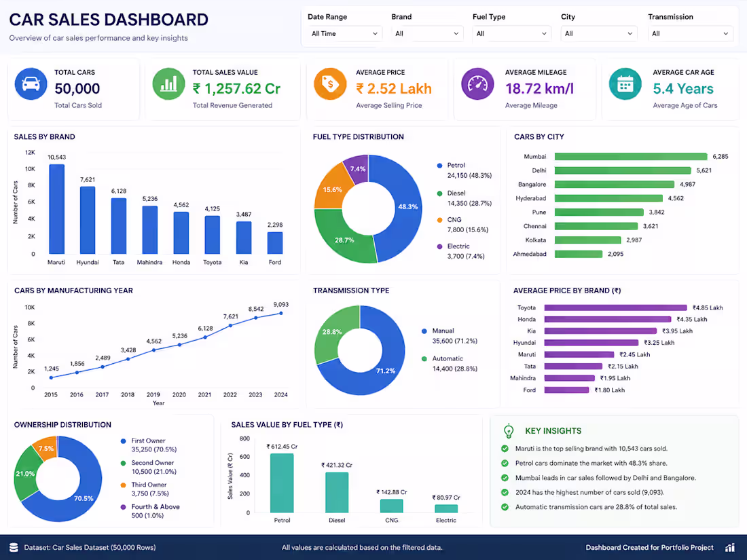The height and width of the screenshot is (560, 747).
Task: Click the Dashboard Created for Portfolio Project text
Action: [x=649, y=548]
